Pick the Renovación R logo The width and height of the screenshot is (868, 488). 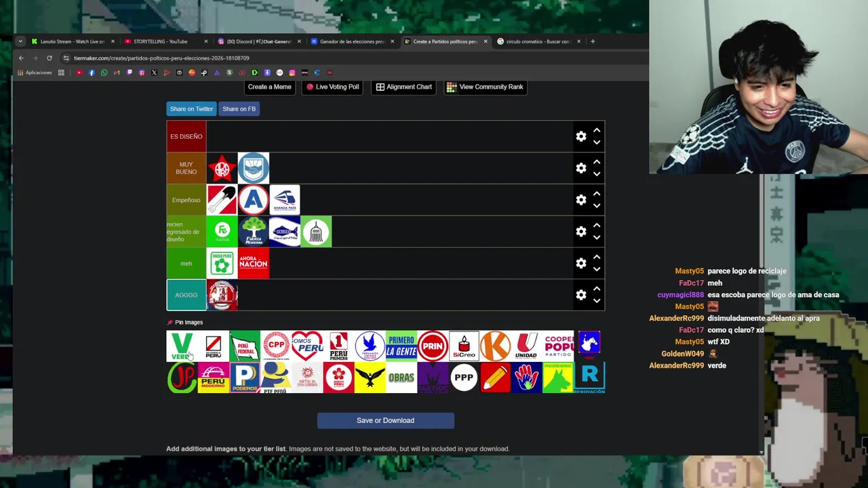pos(589,378)
